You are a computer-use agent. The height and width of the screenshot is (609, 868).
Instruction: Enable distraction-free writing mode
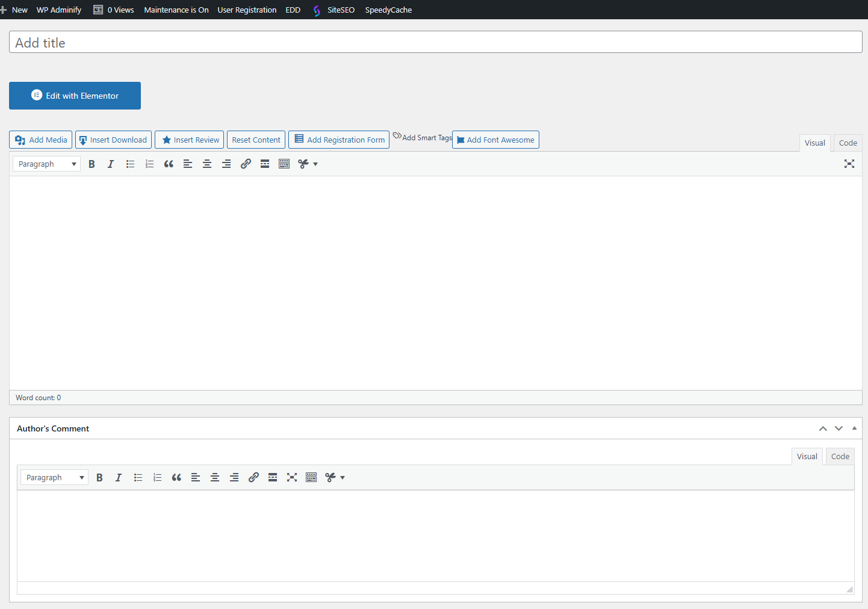point(849,164)
